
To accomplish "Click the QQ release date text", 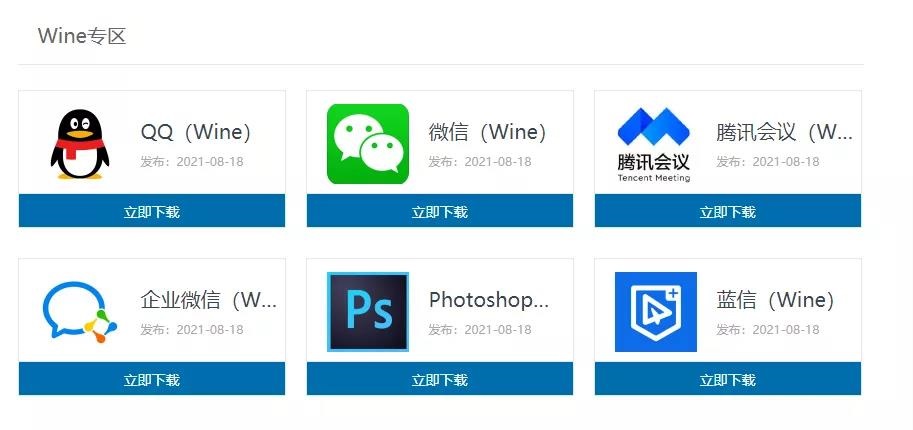I will click(x=192, y=161).
